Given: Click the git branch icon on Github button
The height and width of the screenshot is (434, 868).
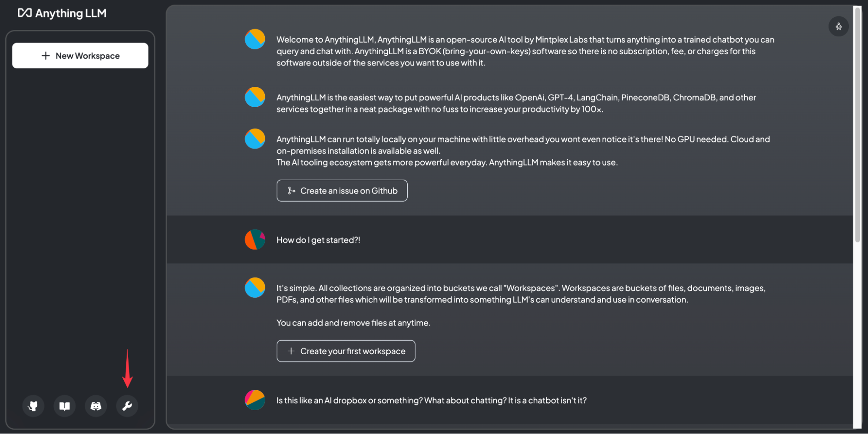Looking at the screenshot, I should coord(291,191).
